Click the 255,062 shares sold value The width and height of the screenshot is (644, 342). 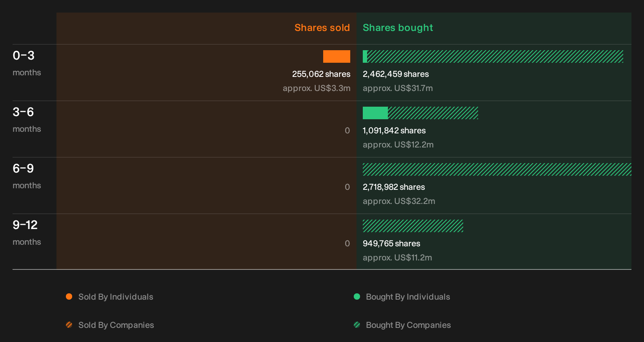tap(321, 74)
